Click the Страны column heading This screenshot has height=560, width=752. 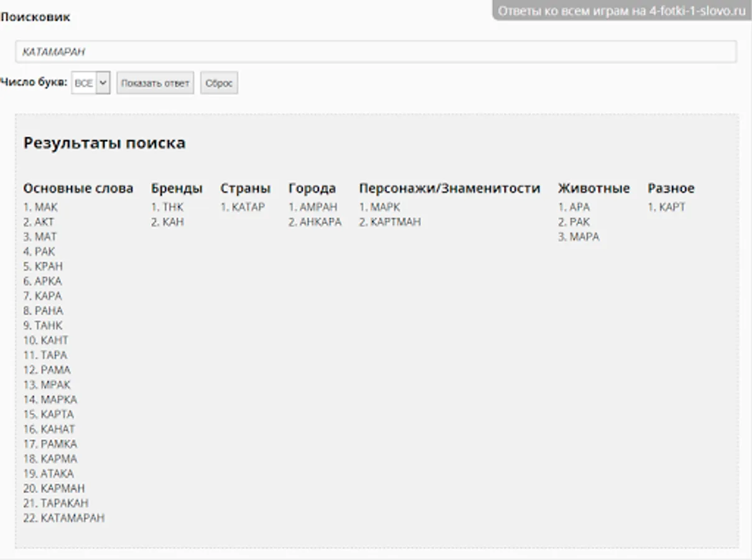click(x=246, y=189)
